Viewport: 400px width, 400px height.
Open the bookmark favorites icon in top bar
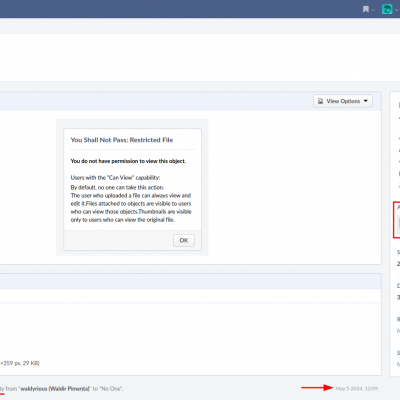pos(366,9)
